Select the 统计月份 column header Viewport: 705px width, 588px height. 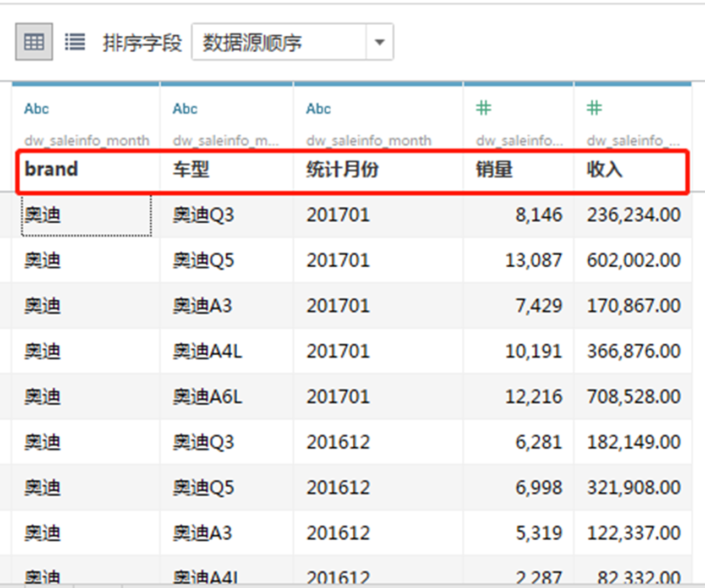tap(342, 169)
